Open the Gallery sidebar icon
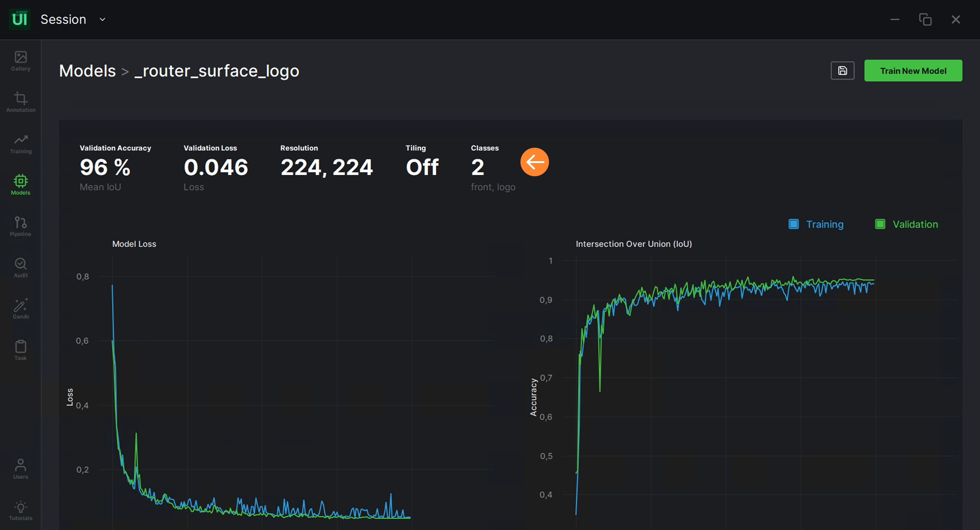980x530 pixels. (20, 61)
